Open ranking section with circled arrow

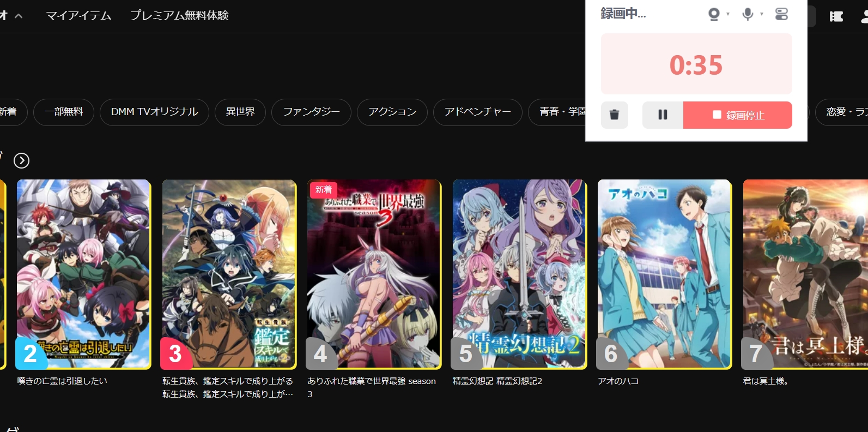[21, 160]
